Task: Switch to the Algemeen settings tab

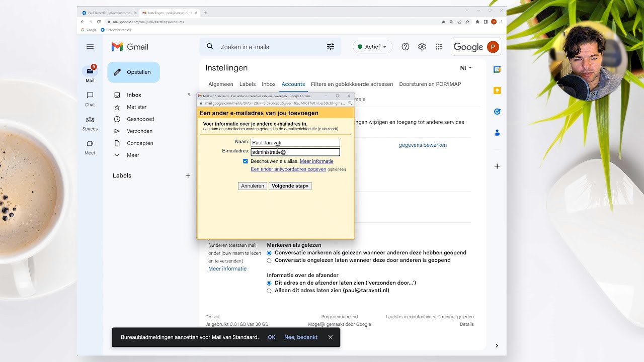Action: (x=221, y=84)
